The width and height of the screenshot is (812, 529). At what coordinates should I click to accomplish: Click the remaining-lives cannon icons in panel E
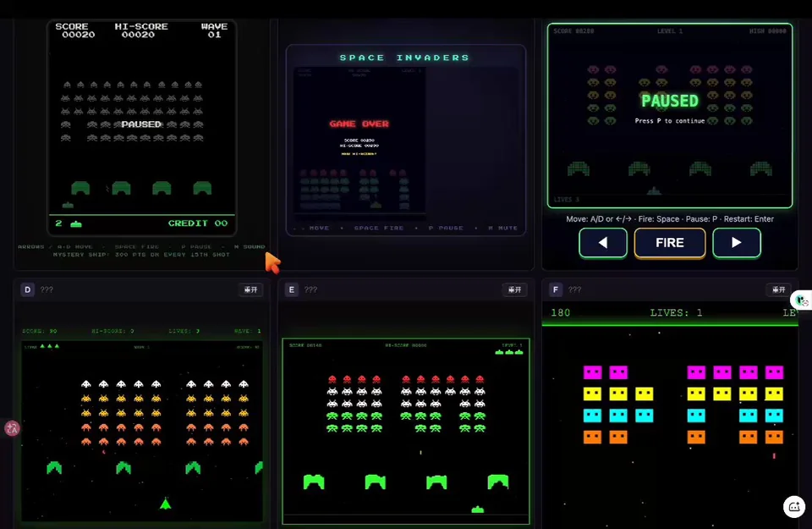509,352
